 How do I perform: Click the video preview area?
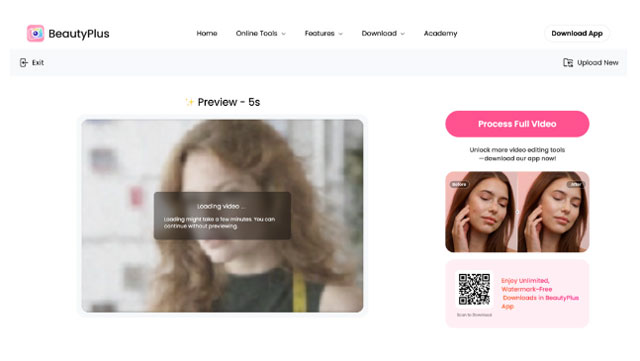(222, 216)
